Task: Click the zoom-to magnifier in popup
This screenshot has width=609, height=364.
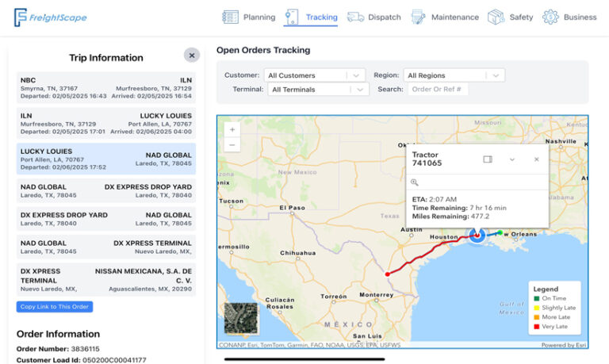Action: (415, 182)
